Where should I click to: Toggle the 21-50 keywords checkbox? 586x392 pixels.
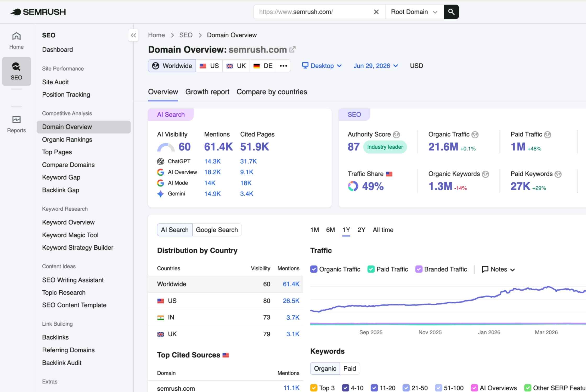(x=406, y=388)
